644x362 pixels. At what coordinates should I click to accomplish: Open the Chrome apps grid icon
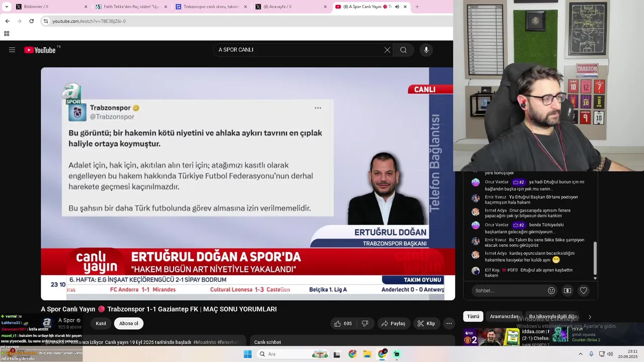pyautogui.click(x=7, y=34)
